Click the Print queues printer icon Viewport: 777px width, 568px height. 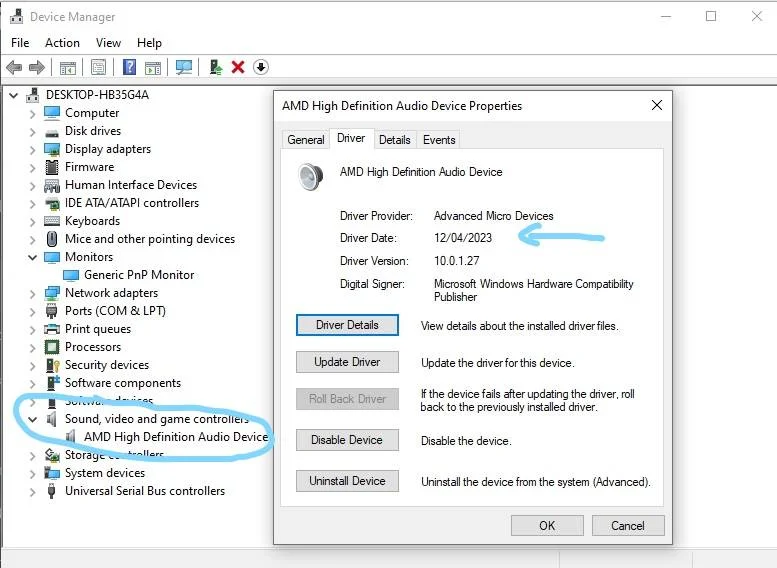pos(52,329)
